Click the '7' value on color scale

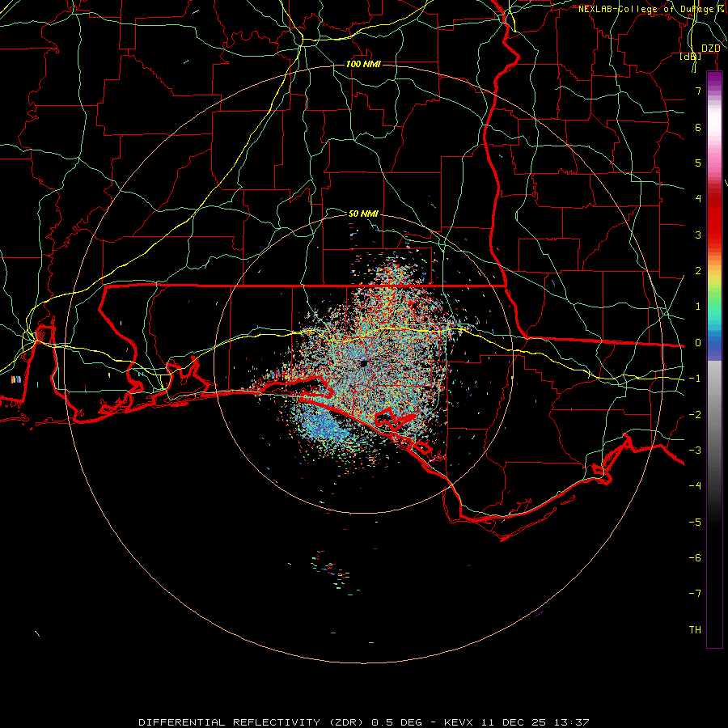698,91
